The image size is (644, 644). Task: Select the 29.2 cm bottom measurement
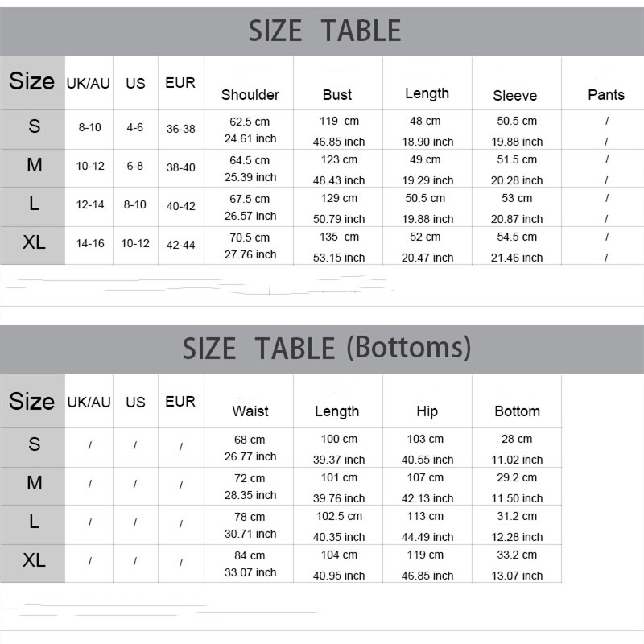517,477
